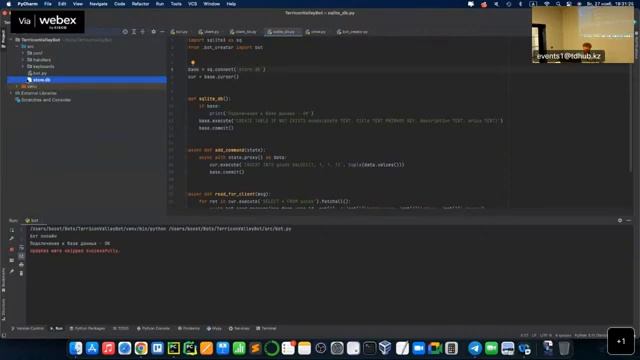Open Finder from the Dock
The image size is (640, 360).
click(76, 348)
